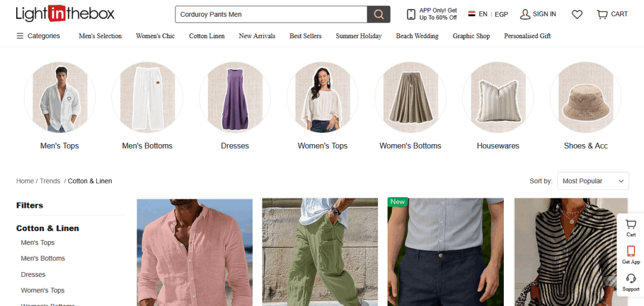The width and height of the screenshot is (644, 306).
Task: Click the Men's Tops label under circle
Action: pyautogui.click(x=60, y=146)
